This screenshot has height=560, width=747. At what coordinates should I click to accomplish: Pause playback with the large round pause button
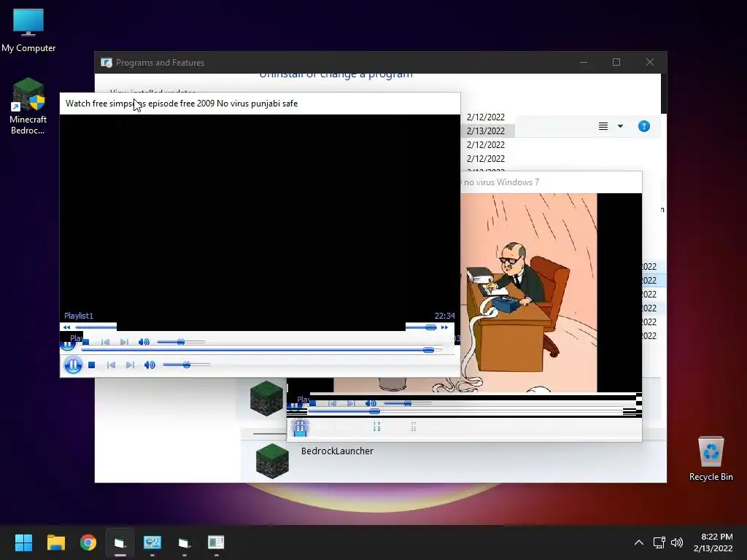[x=73, y=365]
